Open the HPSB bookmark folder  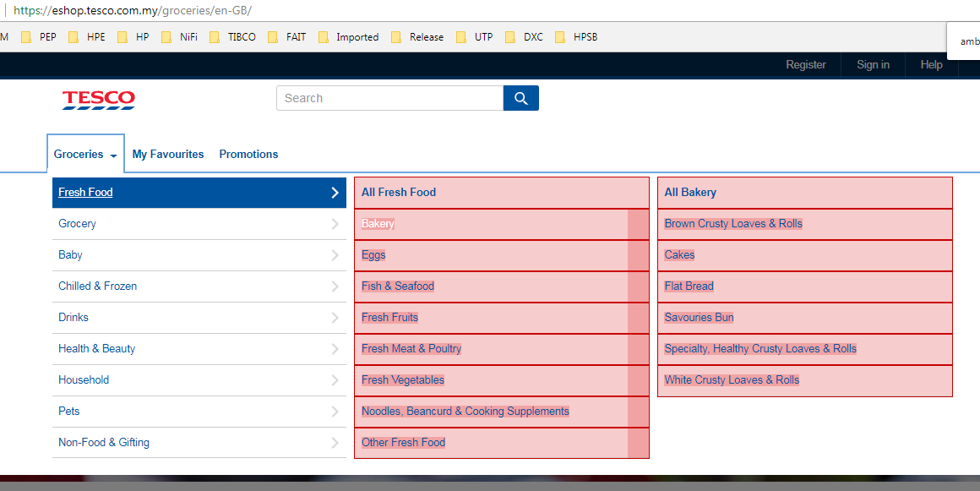click(x=577, y=37)
